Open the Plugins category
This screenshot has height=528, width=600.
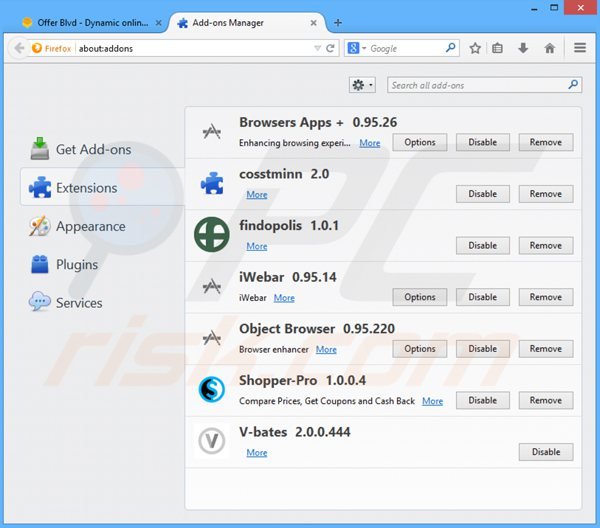tap(64, 264)
